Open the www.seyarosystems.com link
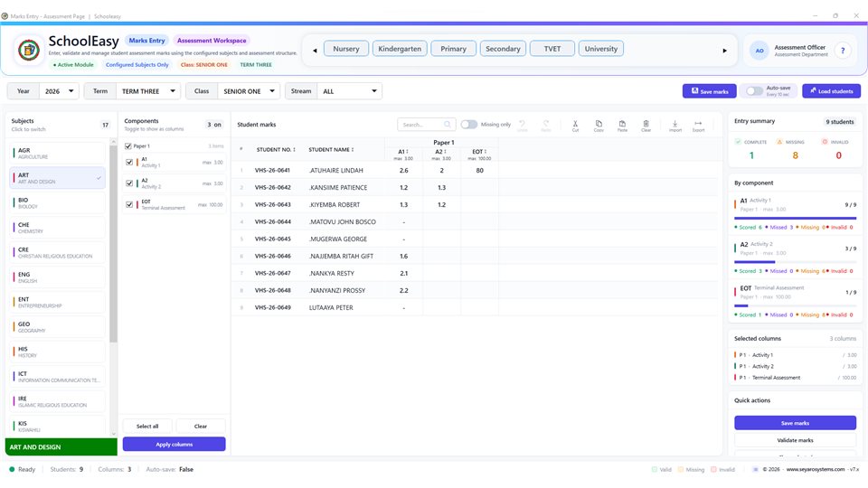The image size is (868, 488). coord(815,469)
